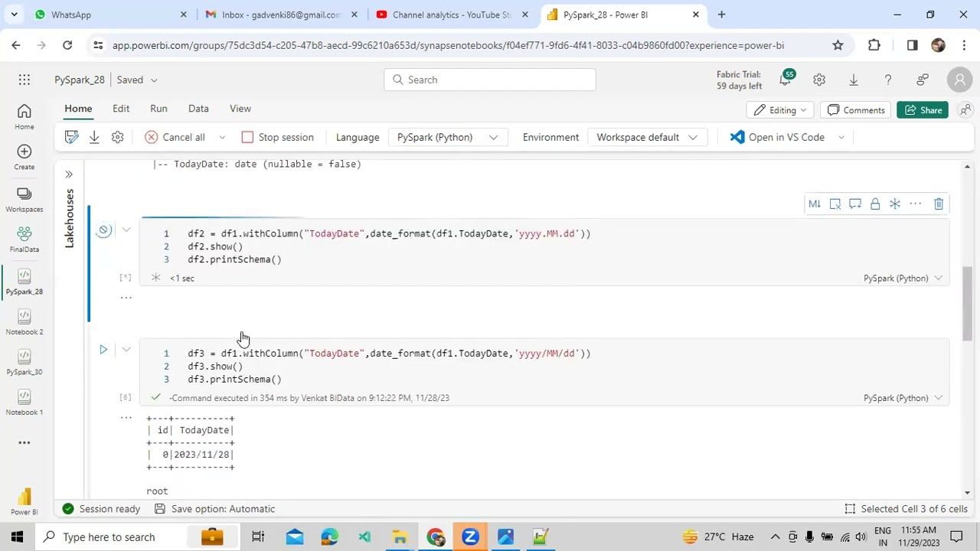The width and height of the screenshot is (980, 551).
Task: Click the save notebook toolbar icon
Action: (x=72, y=137)
